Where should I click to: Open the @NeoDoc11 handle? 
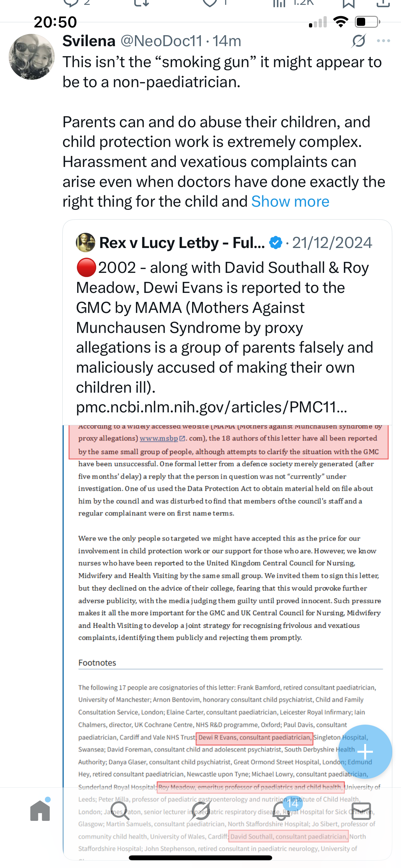pos(161,41)
